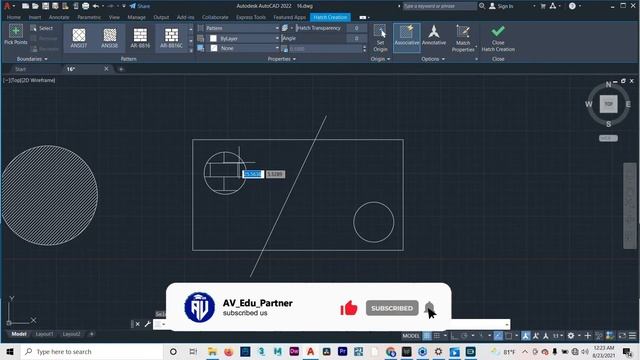Open the hatch type Pattern dropdown
640x360 pixels.
pos(242,28)
